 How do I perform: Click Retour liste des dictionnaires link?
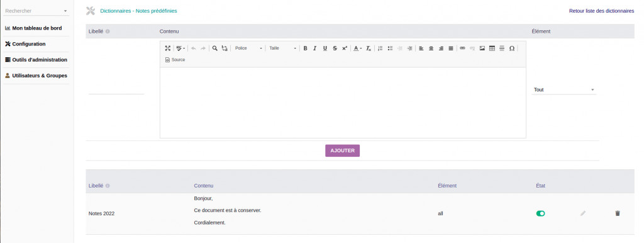(x=601, y=11)
